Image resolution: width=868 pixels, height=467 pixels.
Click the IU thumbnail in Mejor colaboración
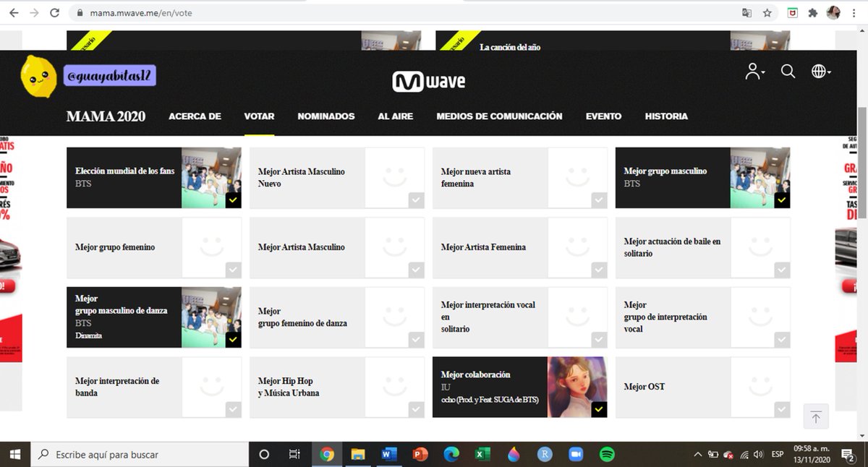(x=577, y=387)
